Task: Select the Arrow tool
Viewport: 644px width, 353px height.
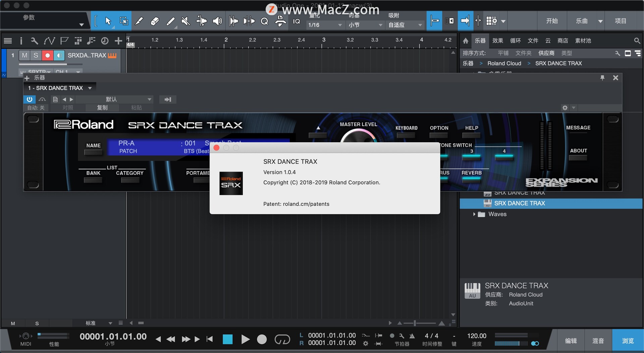Action: pos(108,21)
